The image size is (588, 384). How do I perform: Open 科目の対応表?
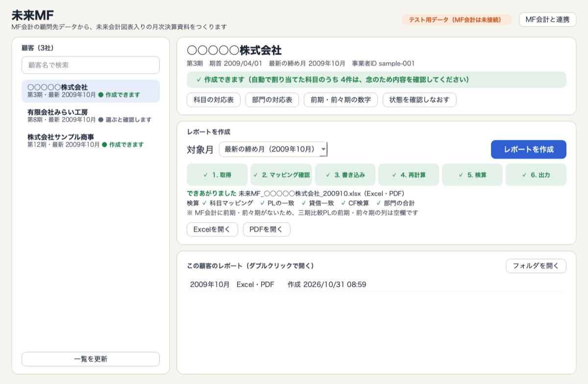click(x=213, y=100)
